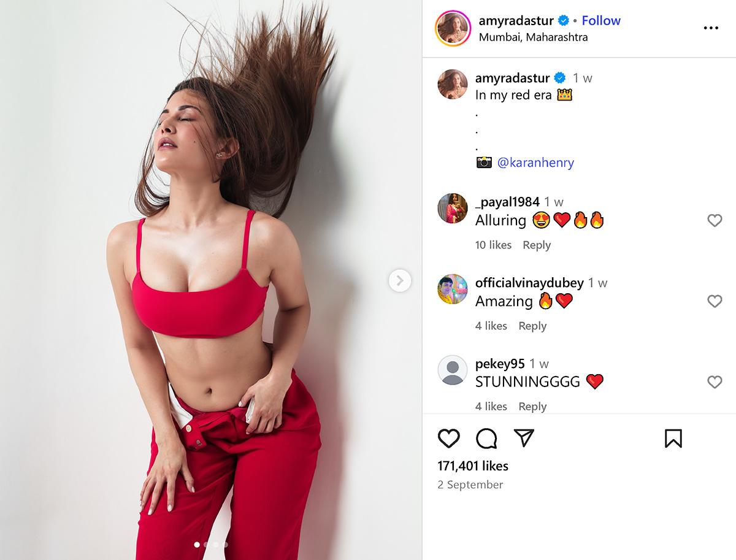Open the @karanhenry photographer profile link
This screenshot has height=560, width=736.
click(535, 163)
